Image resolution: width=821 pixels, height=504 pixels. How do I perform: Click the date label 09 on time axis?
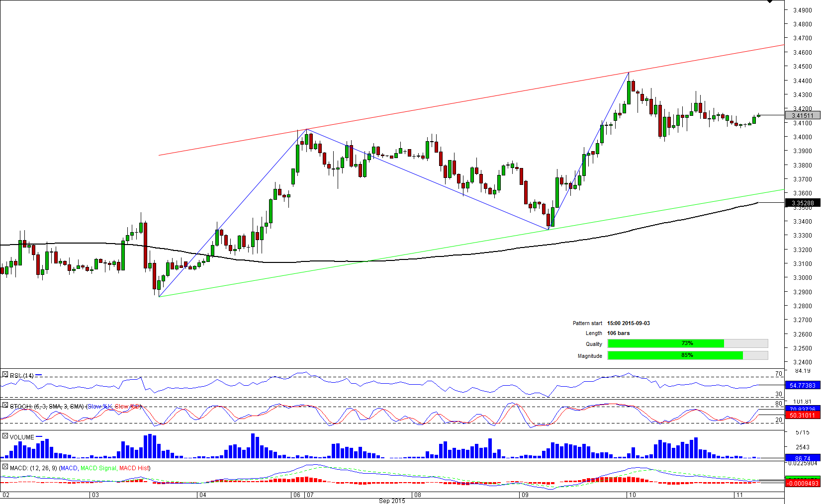525,495
